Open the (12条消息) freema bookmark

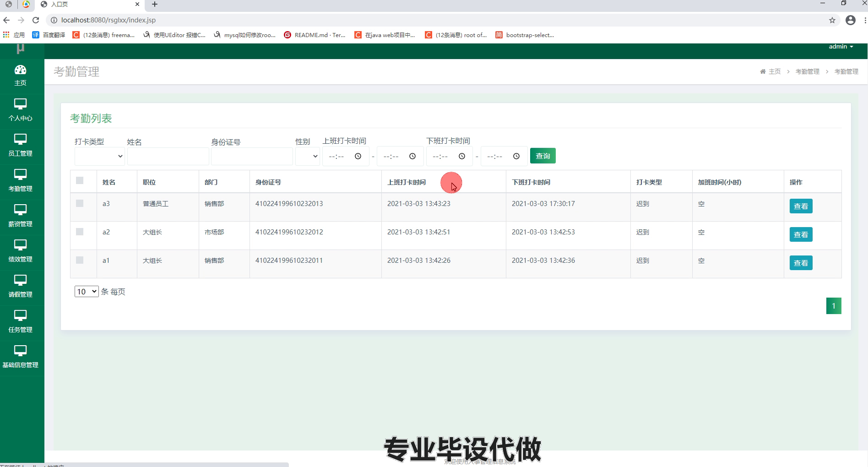(x=103, y=35)
